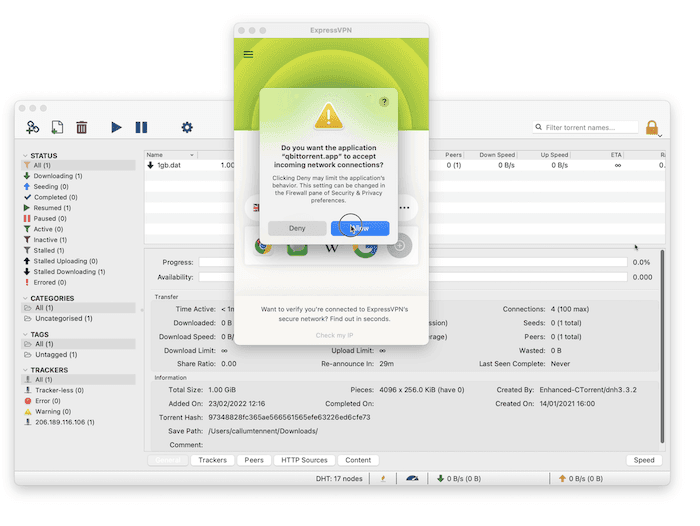Switch to the HTTP Sources tab
700x526 pixels.
coord(304,460)
